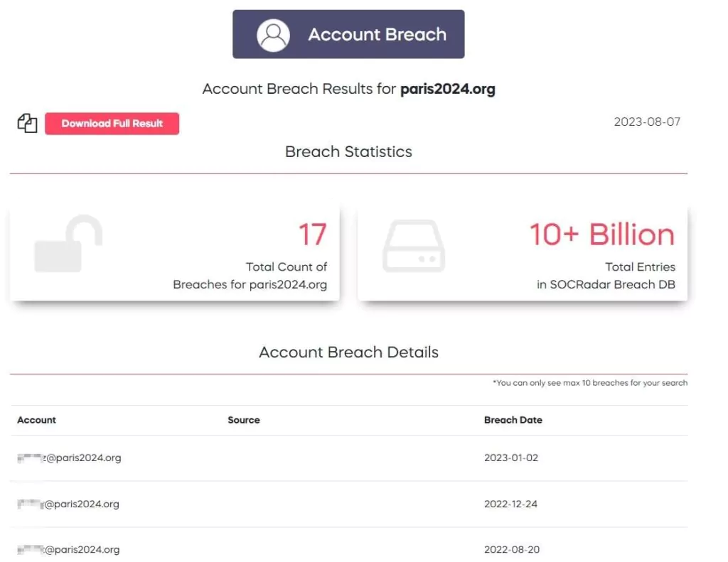Viewport: 728px width, 562px height.
Task: Click the bold paris2024.org domain in title
Action: click(x=448, y=89)
